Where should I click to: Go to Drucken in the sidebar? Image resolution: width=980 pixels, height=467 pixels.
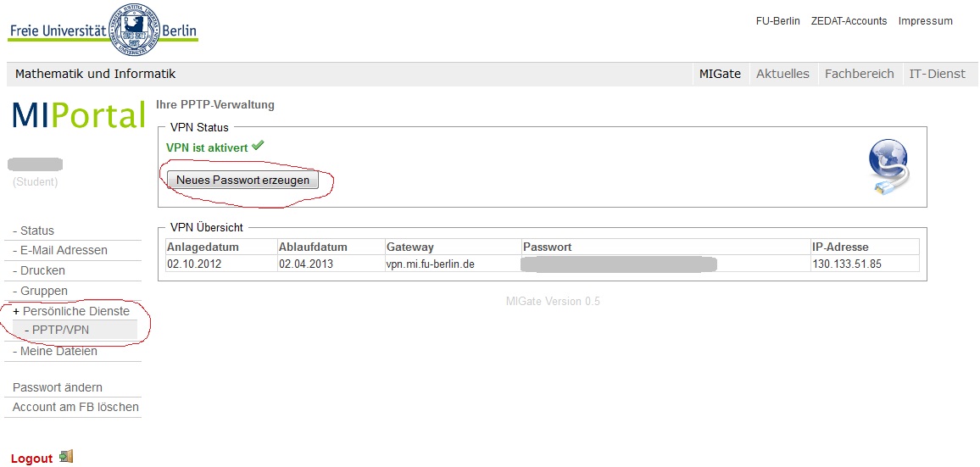[42, 270]
